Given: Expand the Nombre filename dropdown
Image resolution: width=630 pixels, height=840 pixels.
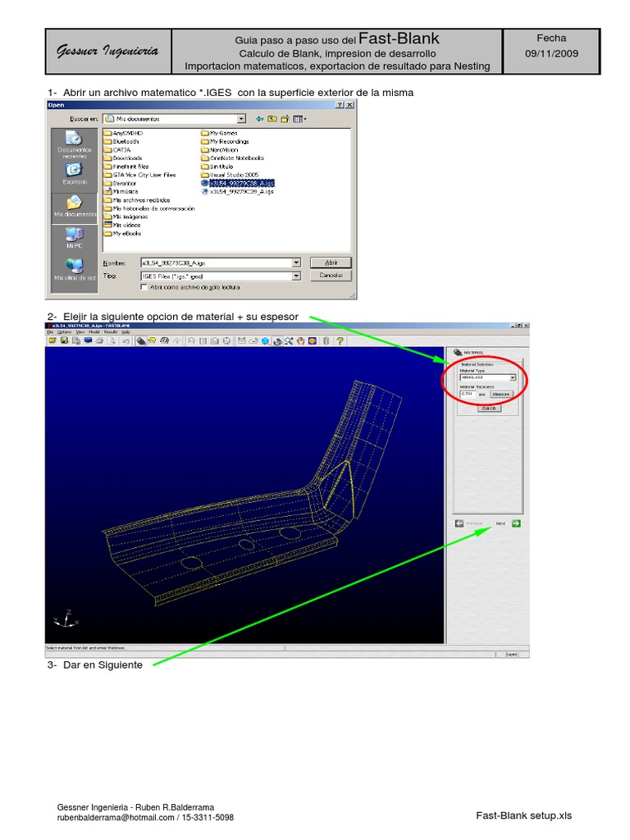Looking at the screenshot, I should [296, 262].
